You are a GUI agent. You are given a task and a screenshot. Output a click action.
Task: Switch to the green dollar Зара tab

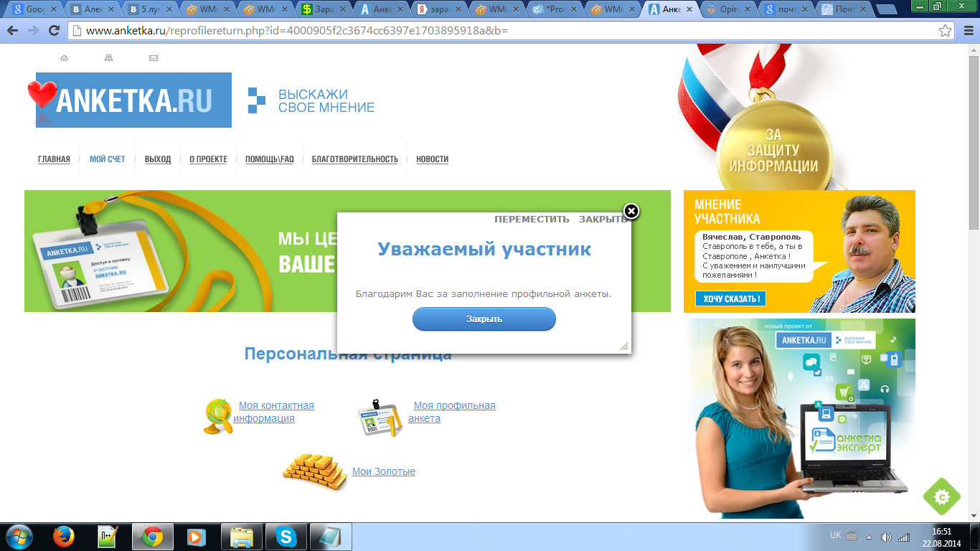[324, 9]
